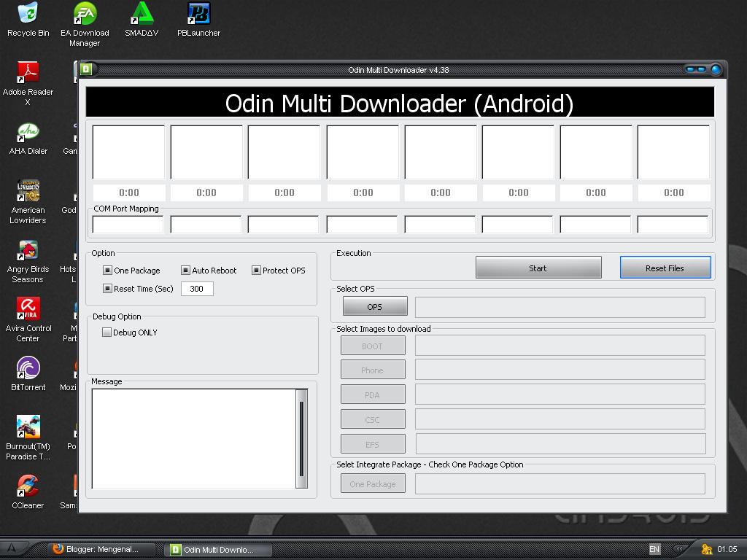
Task: Click the Phone image button
Action: point(373,370)
